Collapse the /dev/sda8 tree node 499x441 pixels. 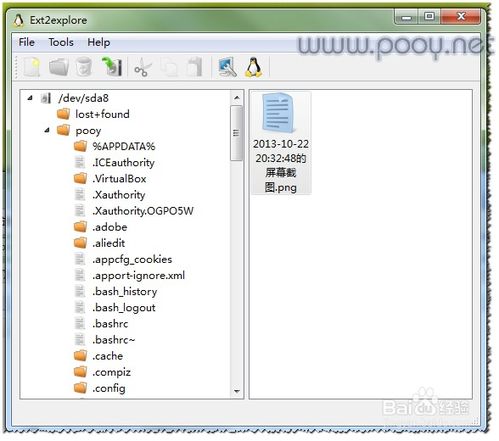click(x=30, y=98)
